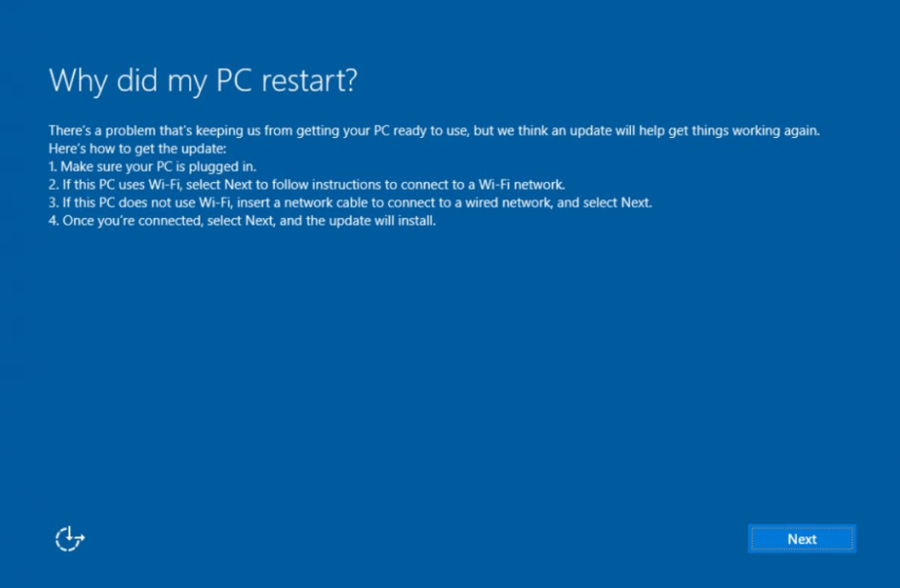Click the word 'PC' in the heading

tap(234, 80)
